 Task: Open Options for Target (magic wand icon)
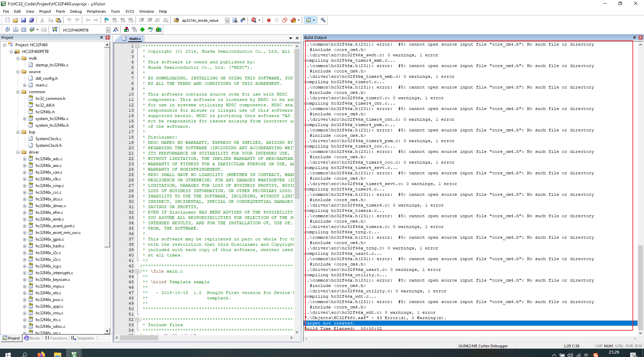(116, 29)
